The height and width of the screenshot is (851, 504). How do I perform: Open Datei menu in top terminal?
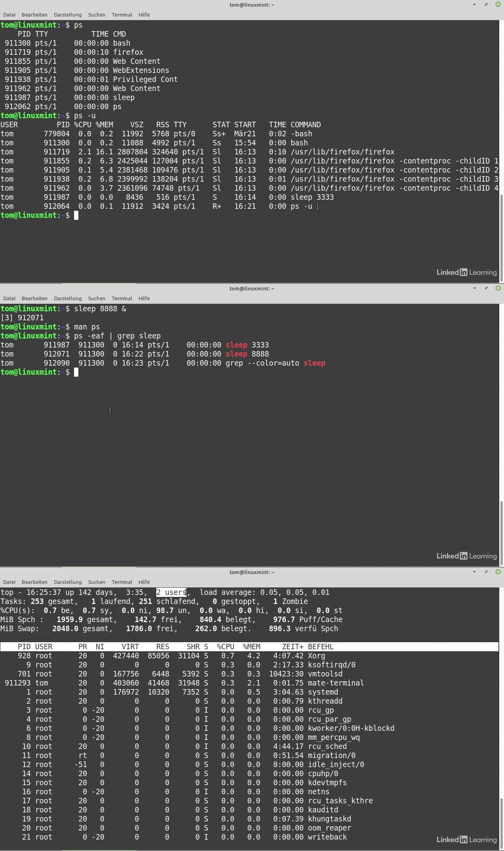[9, 15]
